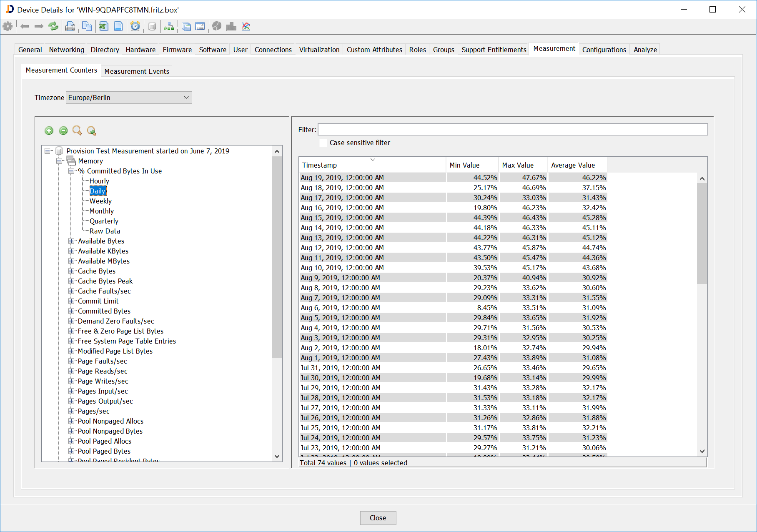Screen dimensions: 757x532
Task: Click the Close button
Action: 378,518
